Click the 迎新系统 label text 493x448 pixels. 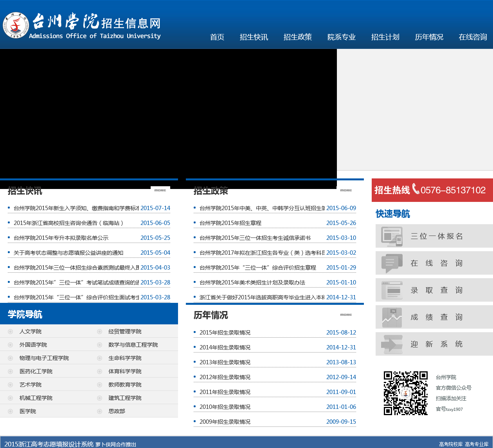(x=437, y=344)
